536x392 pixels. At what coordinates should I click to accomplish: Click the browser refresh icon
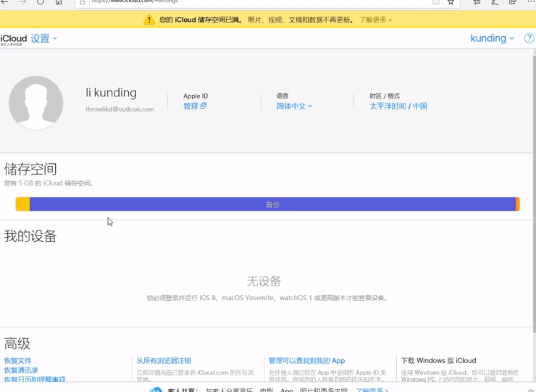(x=41, y=1)
